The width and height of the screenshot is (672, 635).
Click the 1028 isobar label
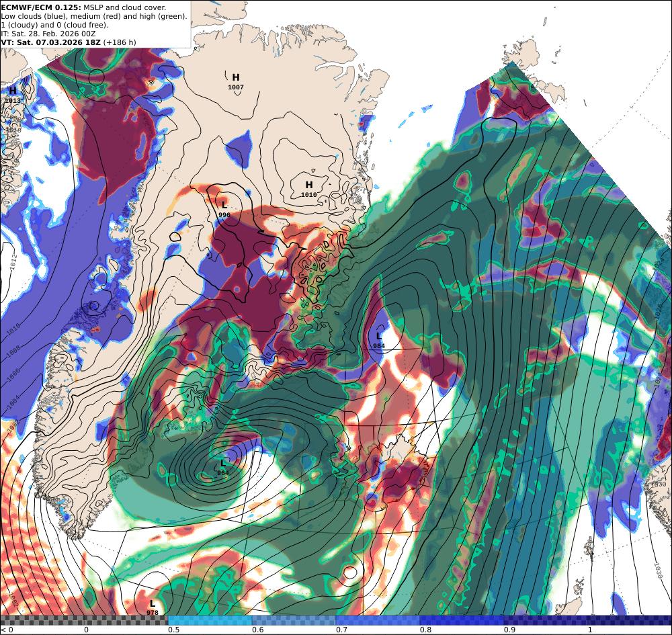pyautogui.click(x=659, y=380)
